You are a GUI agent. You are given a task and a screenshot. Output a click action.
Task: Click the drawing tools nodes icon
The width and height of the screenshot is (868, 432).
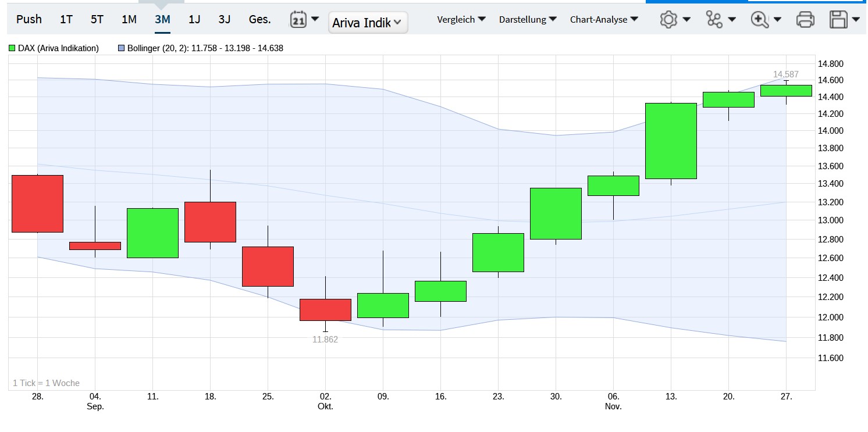pyautogui.click(x=714, y=20)
